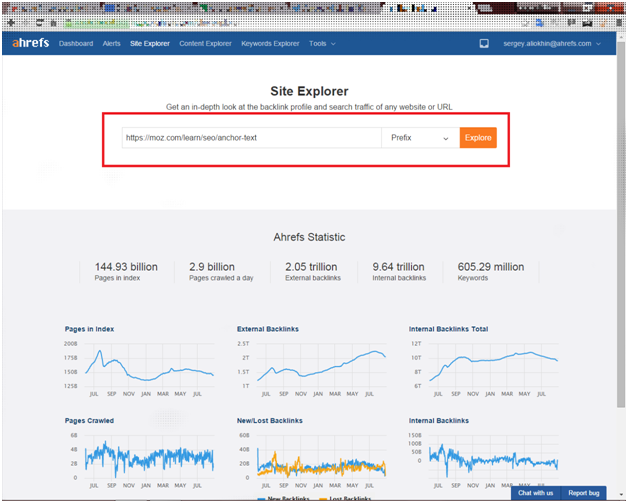Select Site Explorer in the navigation bar
The height and width of the screenshot is (503, 628).
(x=150, y=43)
